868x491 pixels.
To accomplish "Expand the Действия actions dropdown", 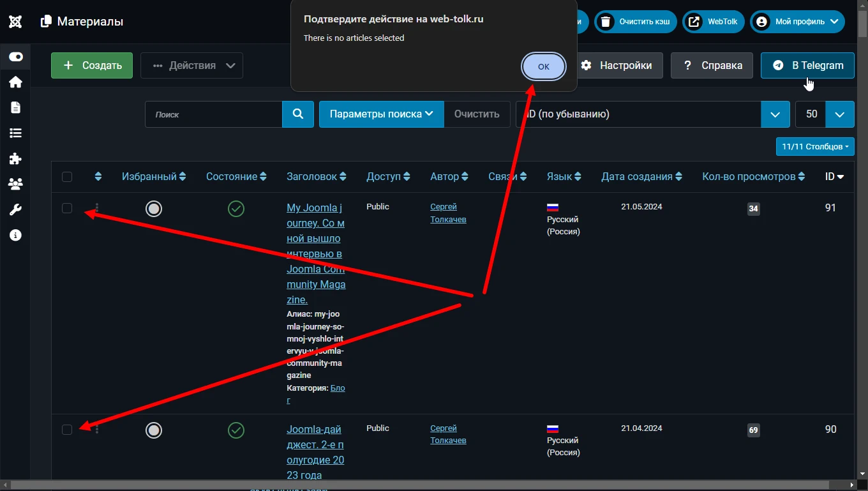I will click(x=191, y=66).
